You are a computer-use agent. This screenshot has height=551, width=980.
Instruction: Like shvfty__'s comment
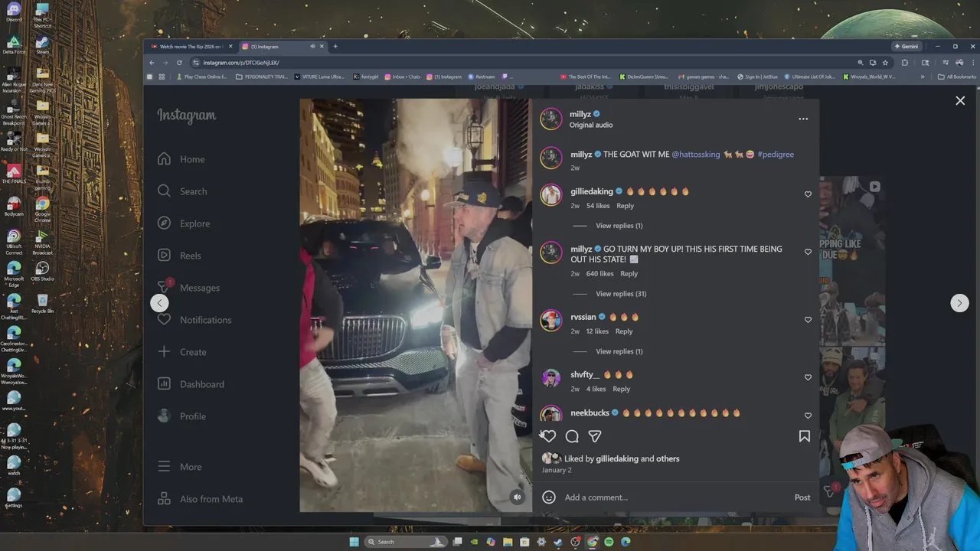coord(808,377)
